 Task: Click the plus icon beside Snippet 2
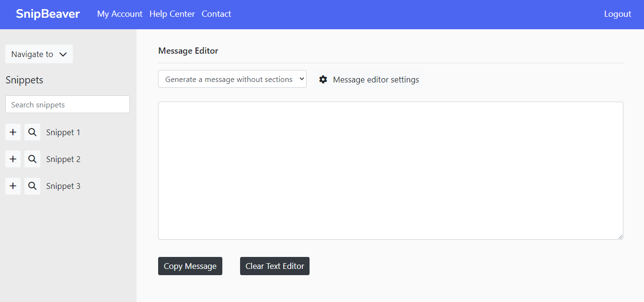pyautogui.click(x=13, y=159)
